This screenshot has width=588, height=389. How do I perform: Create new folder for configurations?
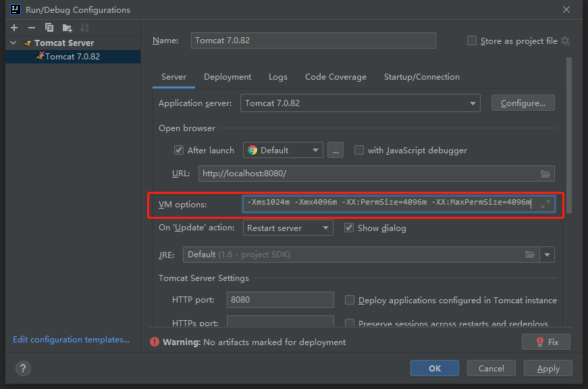(x=67, y=28)
